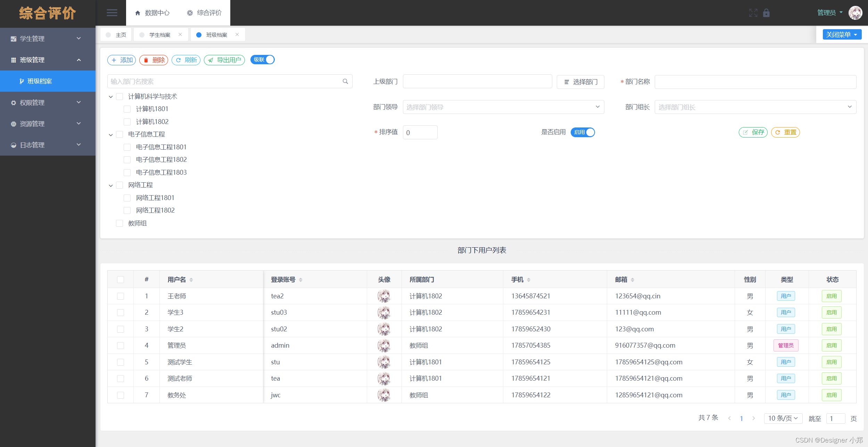Select the checkbox for 王老师 row
The image size is (868, 447).
pyautogui.click(x=121, y=296)
